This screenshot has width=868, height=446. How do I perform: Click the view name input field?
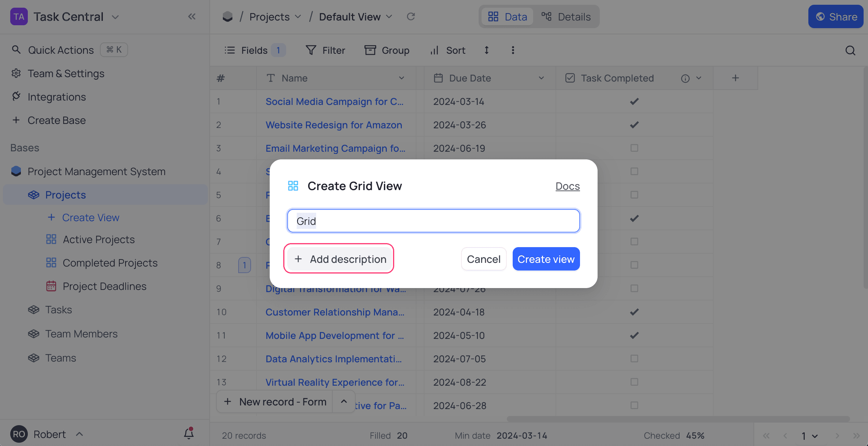click(x=433, y=221)
